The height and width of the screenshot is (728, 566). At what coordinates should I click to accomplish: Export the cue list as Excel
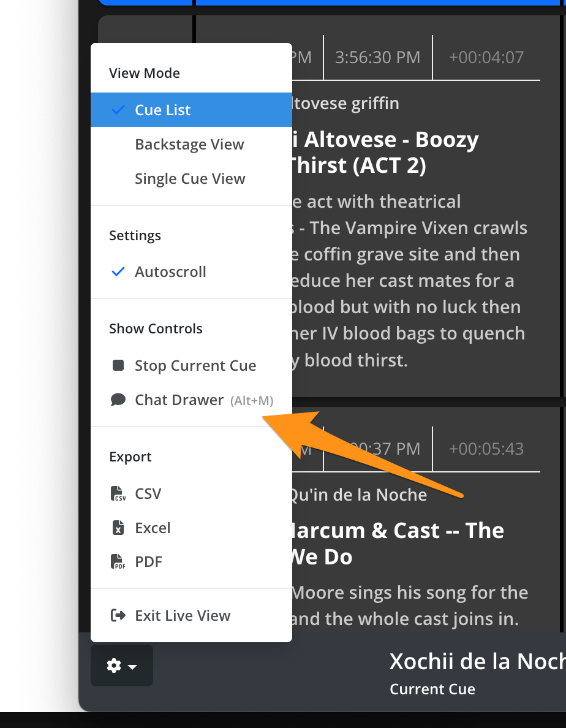coord(153,528)
